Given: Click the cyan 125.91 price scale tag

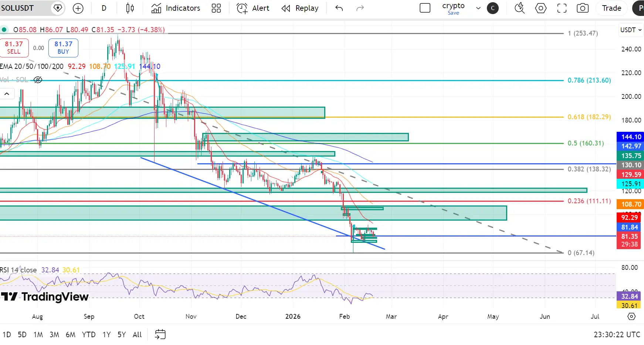Looking at the screenshot, I should [x=630, y=184].
